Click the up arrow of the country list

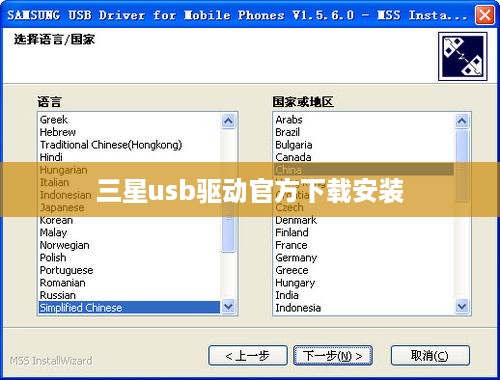(462, 121)
